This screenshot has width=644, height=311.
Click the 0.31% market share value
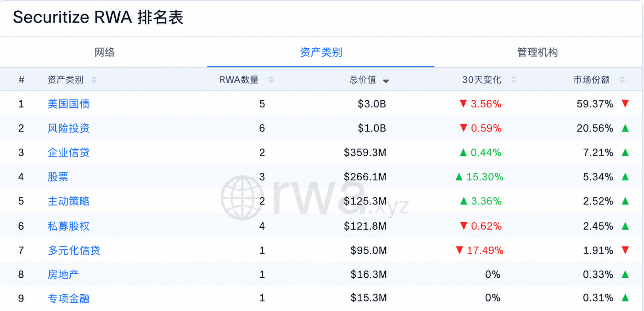click(x=598, y=298)
